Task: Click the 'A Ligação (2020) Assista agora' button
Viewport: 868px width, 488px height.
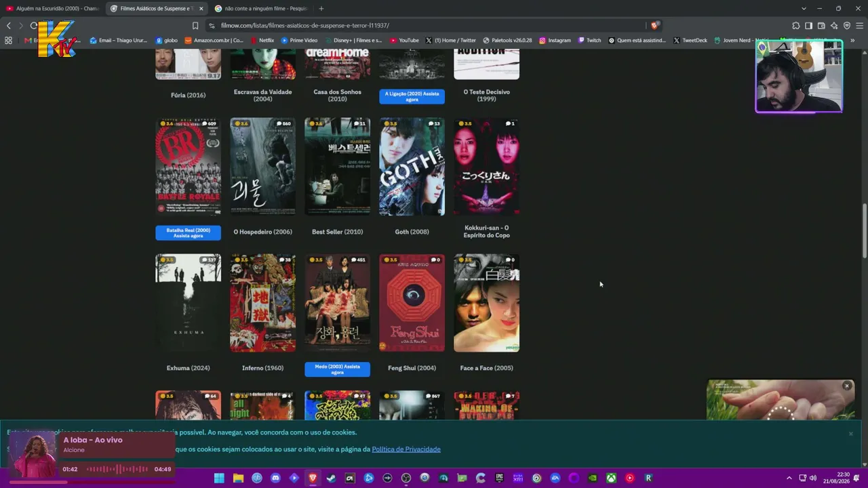Action: click(x=412, y=96)
